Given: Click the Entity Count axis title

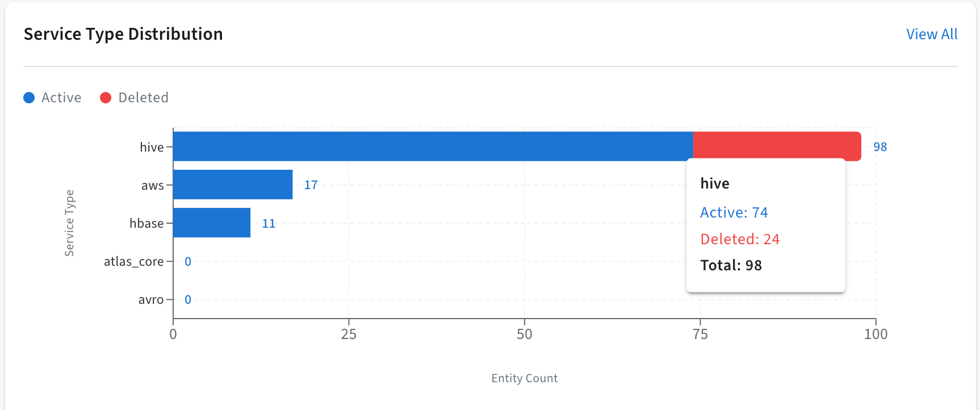Looking at the screenshot, I should (525, 378).
